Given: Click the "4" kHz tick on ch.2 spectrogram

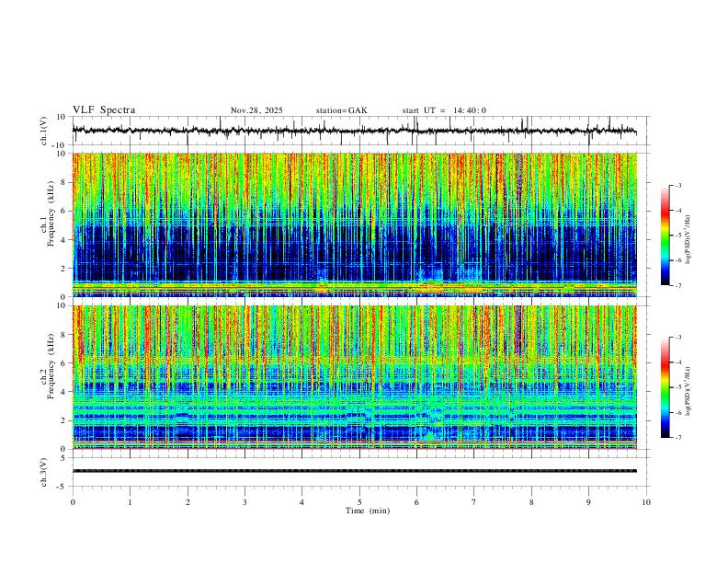Looking at the screenshot, I should coord(64,392).
